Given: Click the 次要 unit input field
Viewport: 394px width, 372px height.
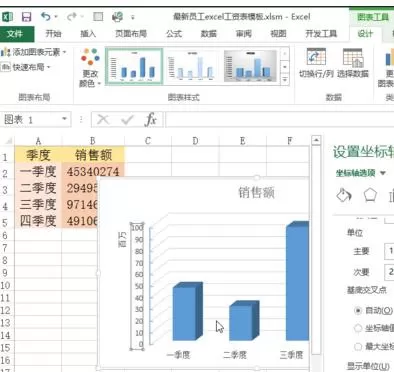Looking at the screenshot, I should (389, 272).
